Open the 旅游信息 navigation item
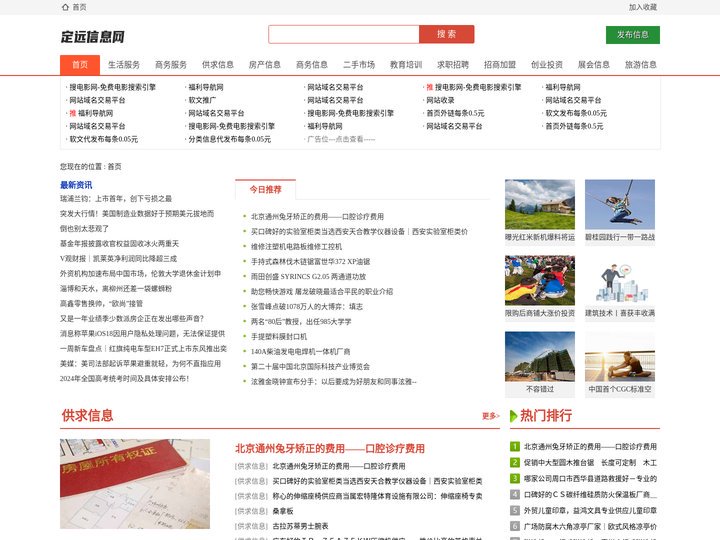Screen dimensions: 720x540 (641, 65)
